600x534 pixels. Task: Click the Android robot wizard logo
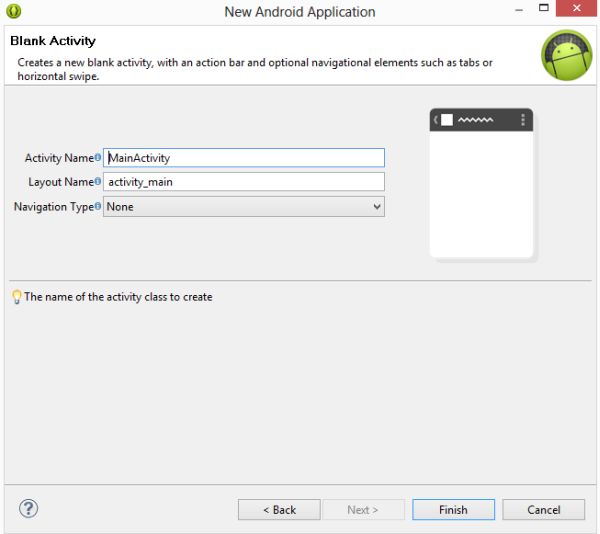pyautogui.click(x=566, y=55)
